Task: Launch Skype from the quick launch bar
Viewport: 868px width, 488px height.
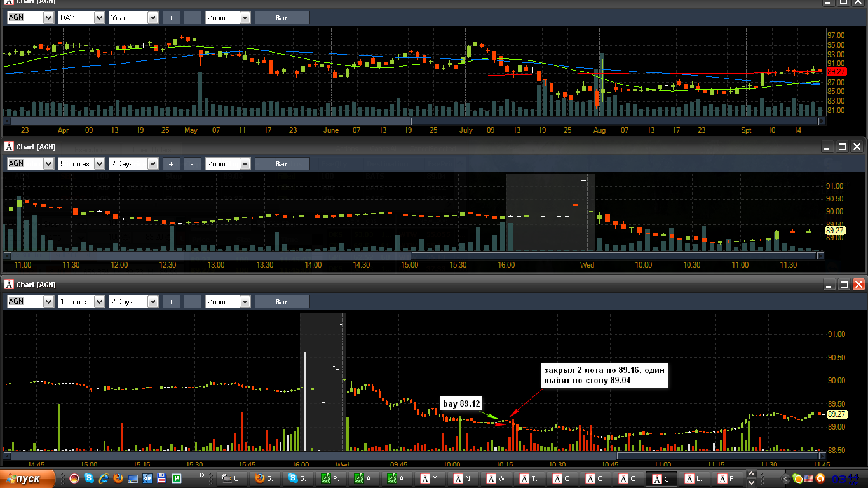Action: [89, 478]
